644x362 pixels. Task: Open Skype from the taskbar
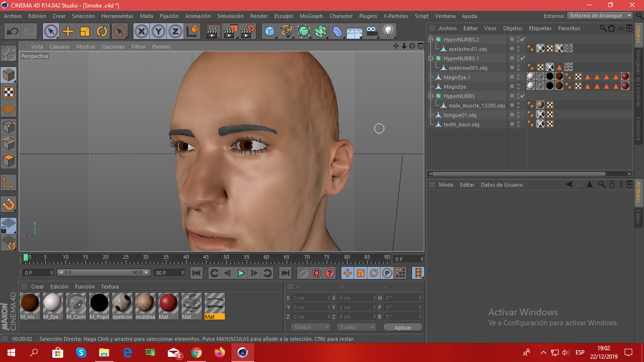[81, 353]
